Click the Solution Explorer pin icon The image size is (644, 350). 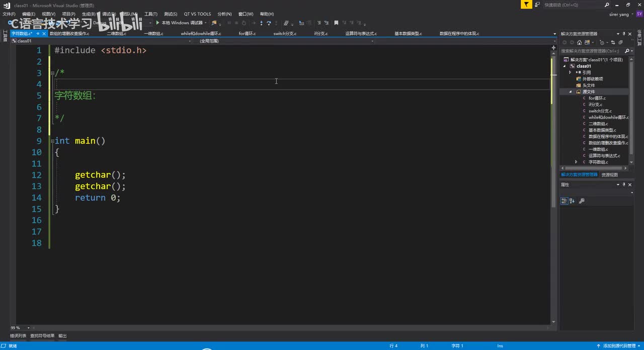tap(624, 34)
